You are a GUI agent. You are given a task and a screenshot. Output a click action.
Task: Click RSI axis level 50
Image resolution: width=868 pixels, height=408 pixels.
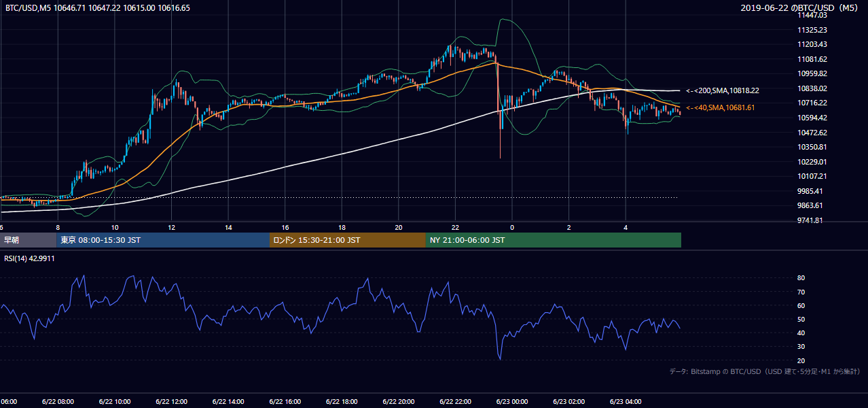[x=801, y=319]
